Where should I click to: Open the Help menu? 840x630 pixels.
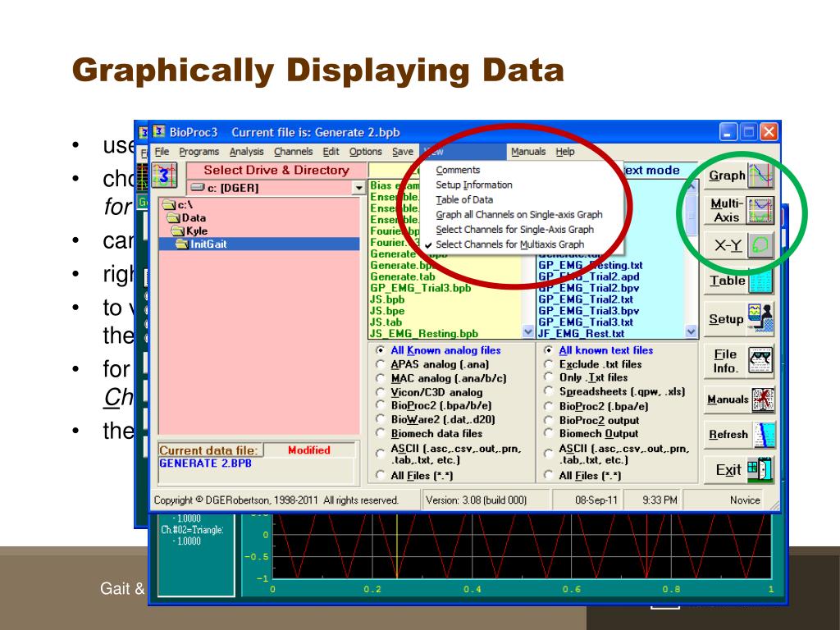click(x=565, y=152)
